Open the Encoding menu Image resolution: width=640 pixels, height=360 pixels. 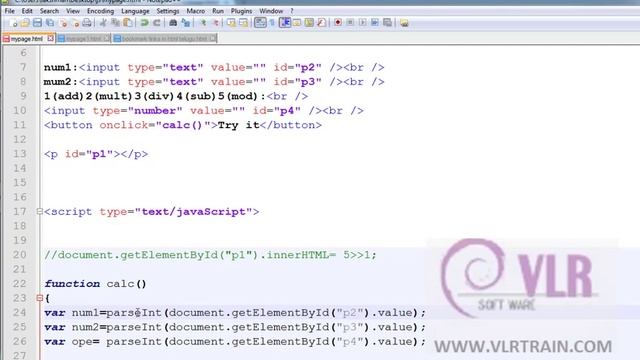(x=100, y=11)
